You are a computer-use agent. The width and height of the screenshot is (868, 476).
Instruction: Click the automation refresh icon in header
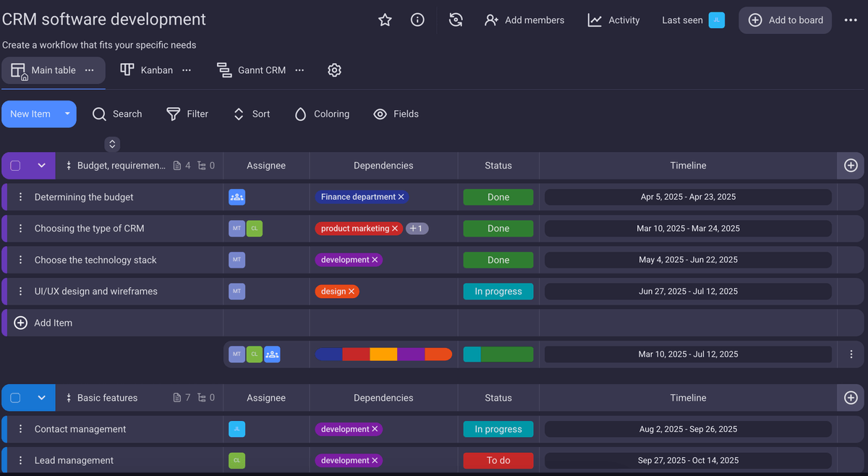456,20
